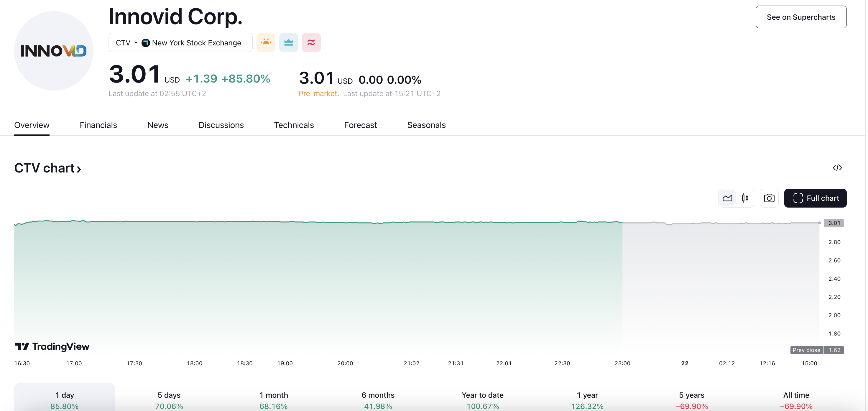The height and width of the screenshot is (411, 868).
Task: Click the Innovid company logo
Action: click(x=54, y=51)
